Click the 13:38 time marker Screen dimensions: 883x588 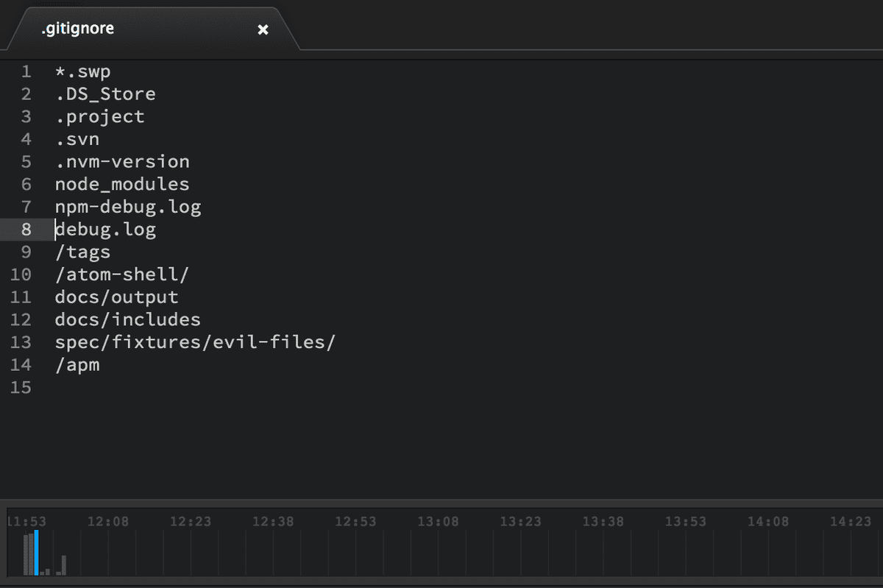pyautogui.click(x=603, y=522)
